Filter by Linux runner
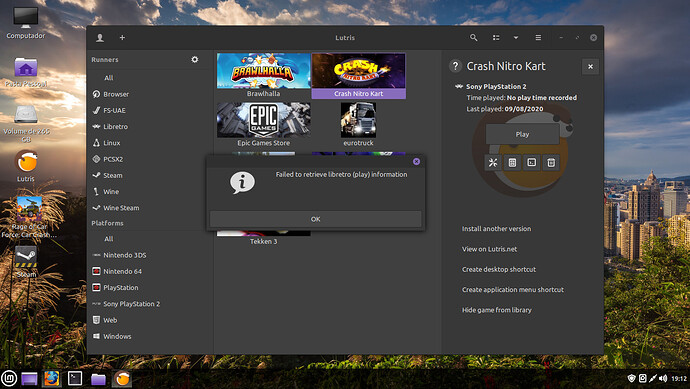This screenshot has height=389, width=690. pyautogui.click(x=112, y=143)
